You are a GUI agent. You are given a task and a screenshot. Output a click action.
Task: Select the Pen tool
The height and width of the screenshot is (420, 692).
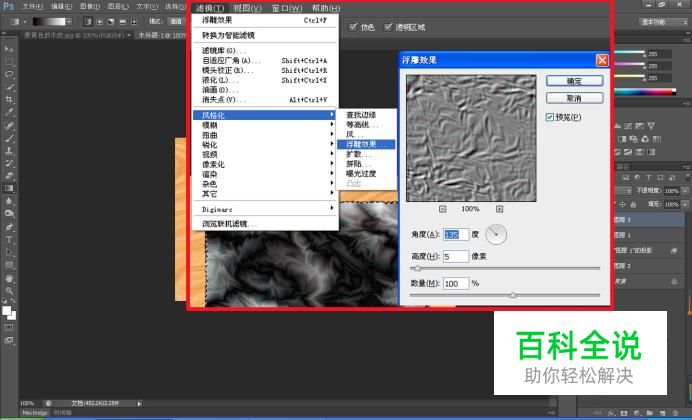click(9, 227)
